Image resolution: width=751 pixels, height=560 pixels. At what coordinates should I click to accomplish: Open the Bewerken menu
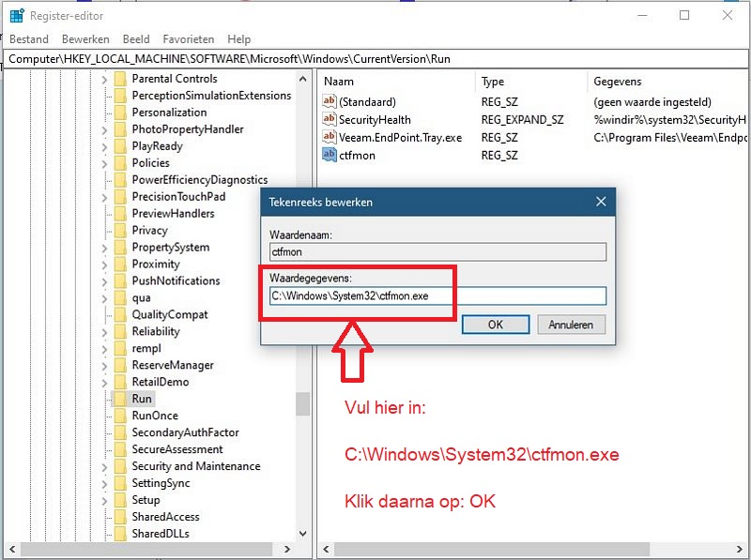coord(85,39)
